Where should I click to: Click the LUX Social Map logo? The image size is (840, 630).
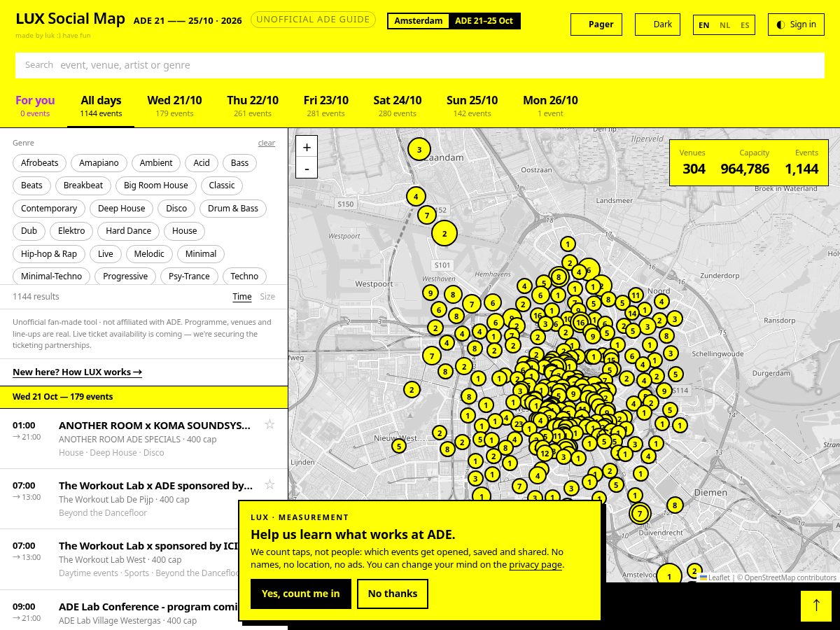click(x=70, y=19)
